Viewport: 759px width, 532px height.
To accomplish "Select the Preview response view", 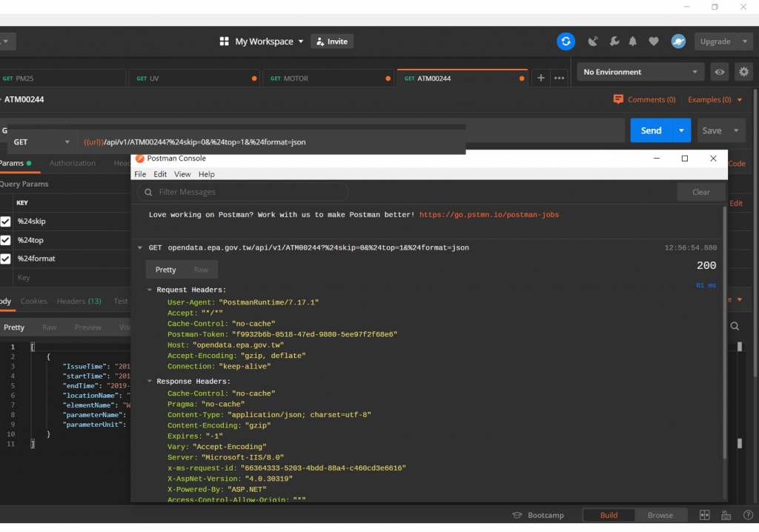I will 87,327.
